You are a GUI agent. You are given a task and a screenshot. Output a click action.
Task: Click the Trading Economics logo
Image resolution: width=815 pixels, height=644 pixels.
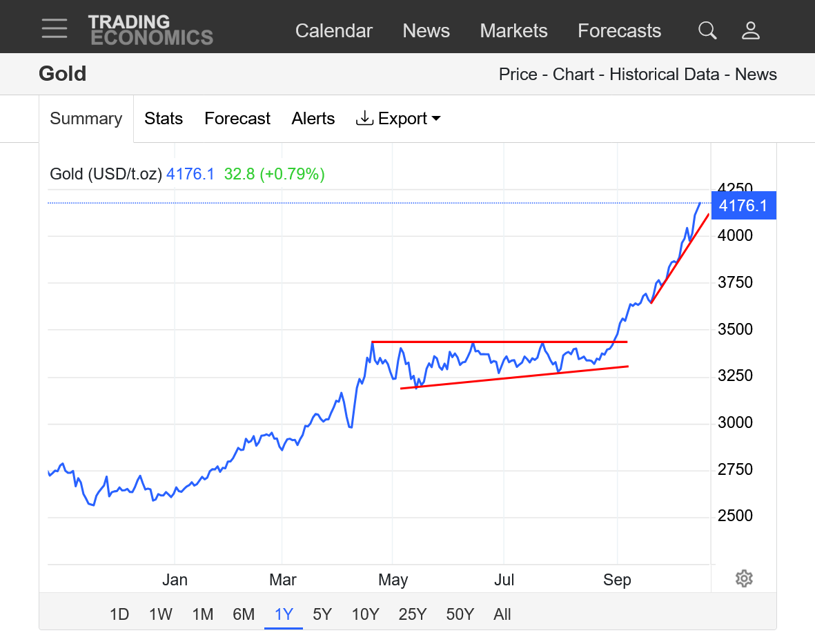point(150,30)
